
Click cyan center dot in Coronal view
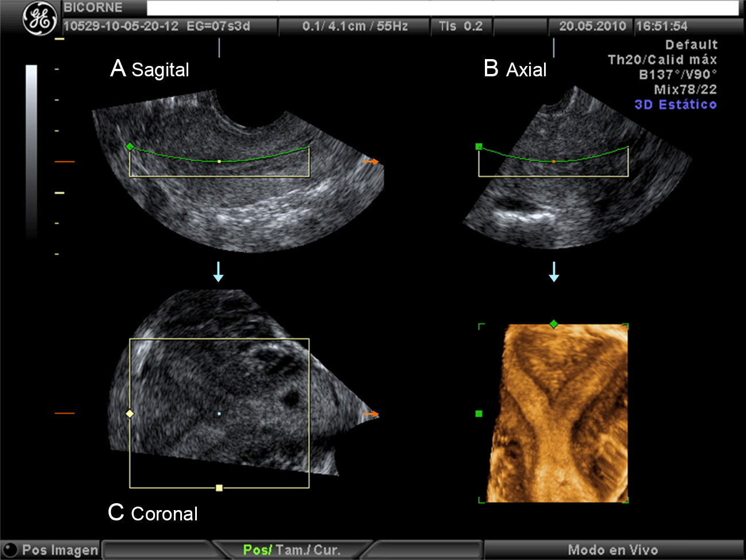click(x=219, y=413)
